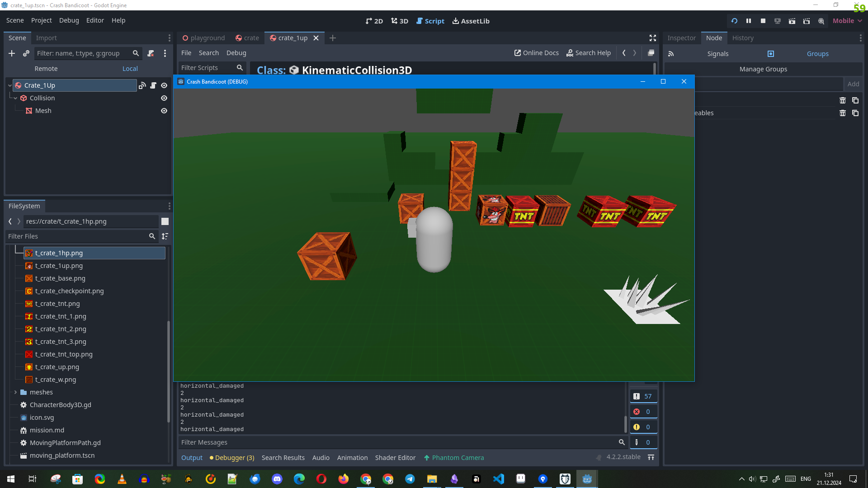Open Inspector dock options menu
Image resolution: width=868 pixels, height=488 pixels.
[x=860, y=38]
